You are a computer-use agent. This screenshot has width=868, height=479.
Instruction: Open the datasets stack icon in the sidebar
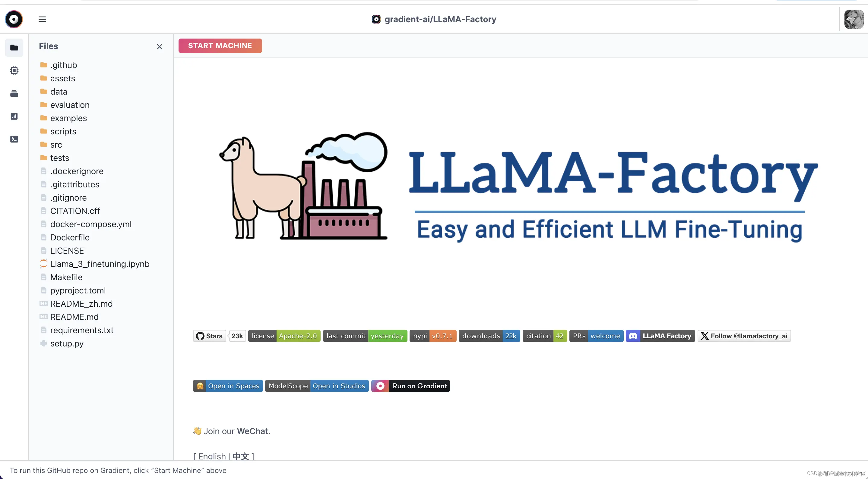pyautogui.click(x=14, y=93)
